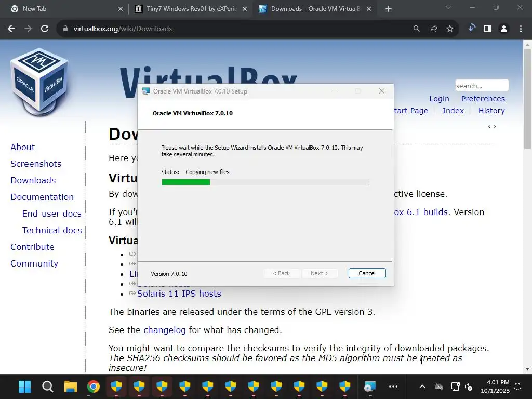Open the Windows Start menu
The height and width of the screenshot is (399, 532).
pyautogui.click(x=24, y=387)
